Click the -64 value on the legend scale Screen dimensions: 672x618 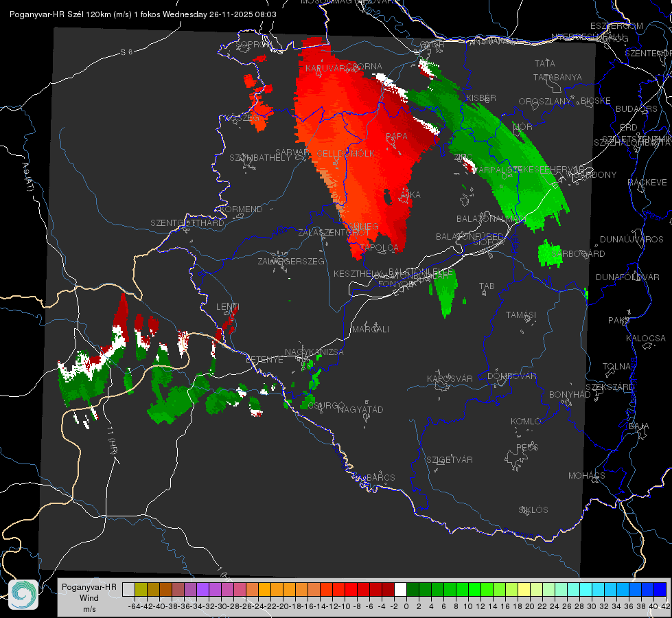coord(134,606)
